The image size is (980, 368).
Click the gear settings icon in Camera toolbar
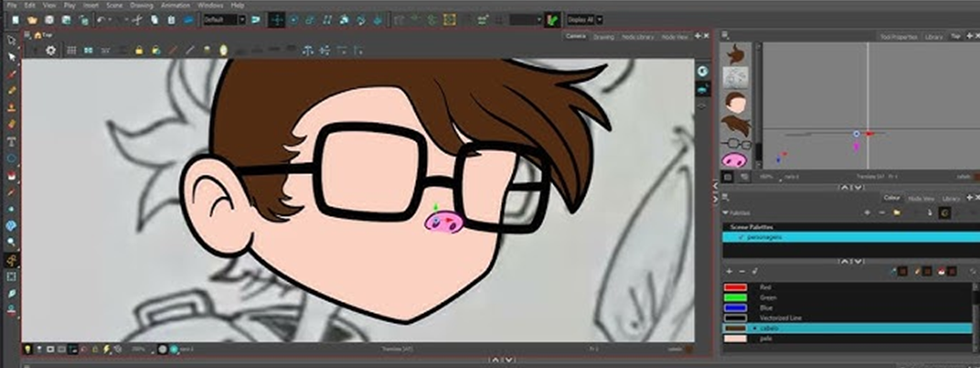tap(51, 50)
